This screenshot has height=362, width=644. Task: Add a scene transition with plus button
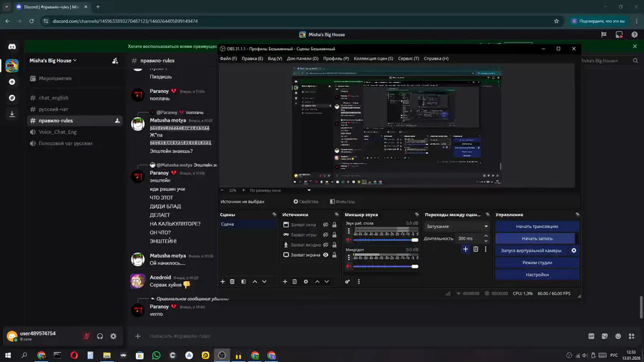point(465,249)
